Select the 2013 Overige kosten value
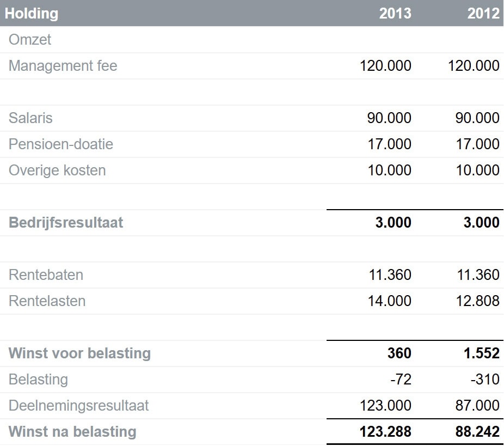The width and height of the screenshot is (504, 446). [x=389, y=170]
